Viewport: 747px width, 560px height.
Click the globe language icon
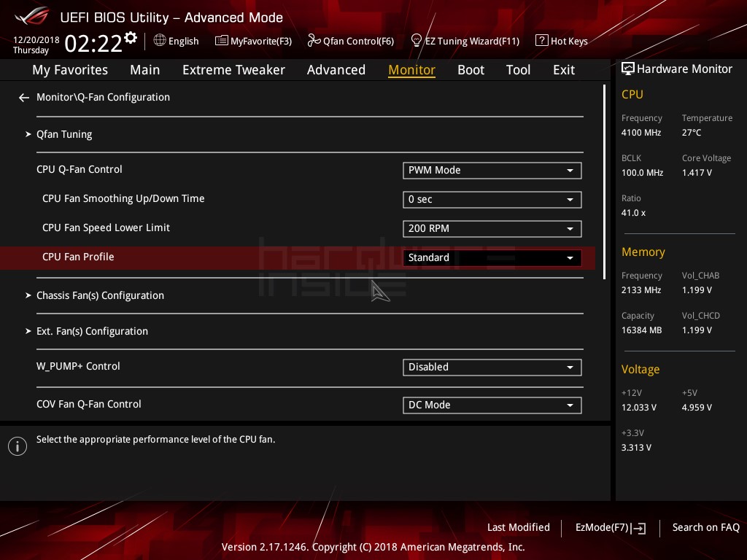click(160, 41)
